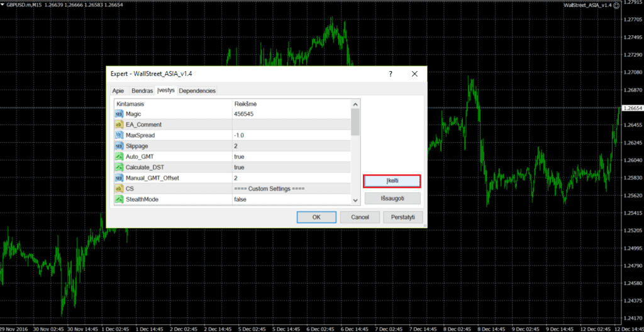Click the EA_Comment string type icon

(x=119, y=124)
